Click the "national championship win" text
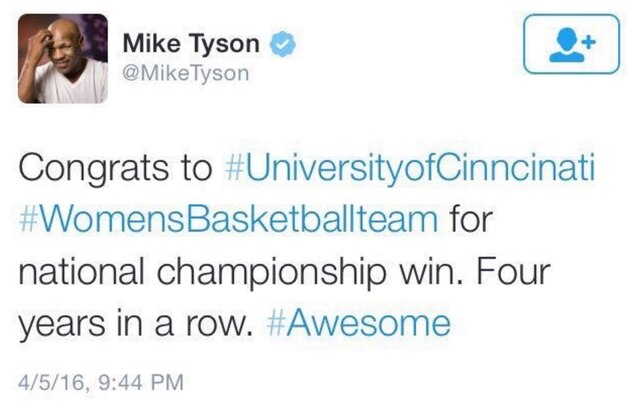630x420 pixels. click(x=234, y=273)
